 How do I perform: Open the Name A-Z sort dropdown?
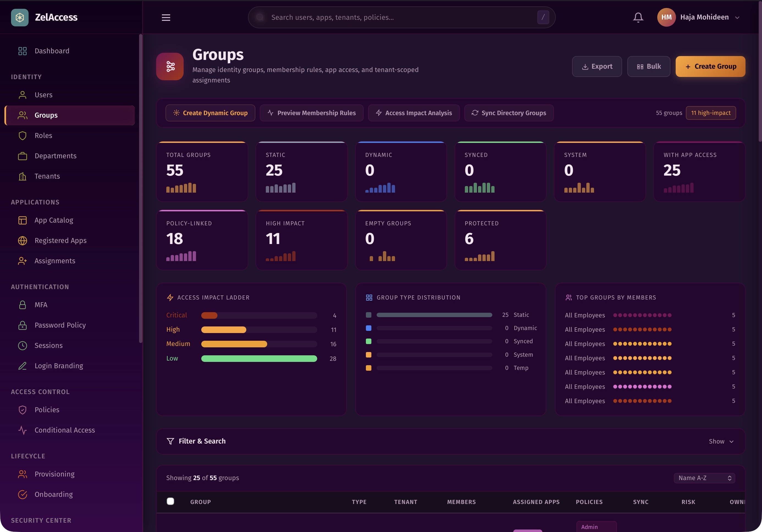tap(704, 478)
